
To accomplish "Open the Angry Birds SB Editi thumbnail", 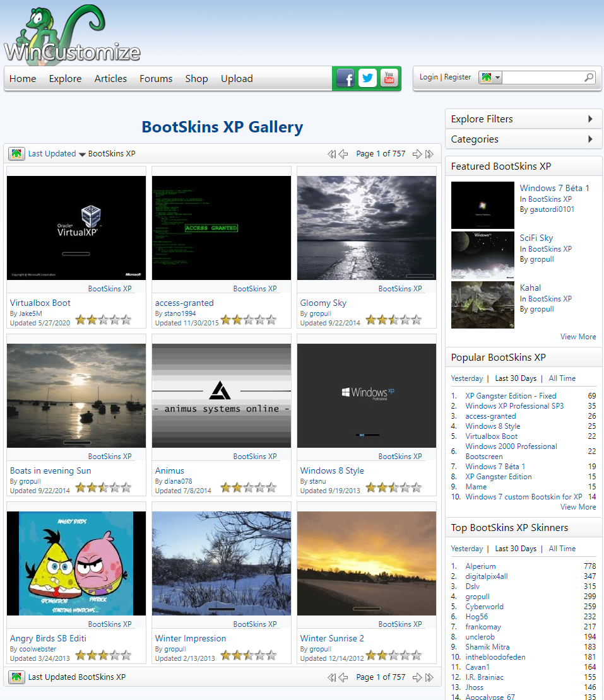I will pyautogui.click(x=76, y=563).
